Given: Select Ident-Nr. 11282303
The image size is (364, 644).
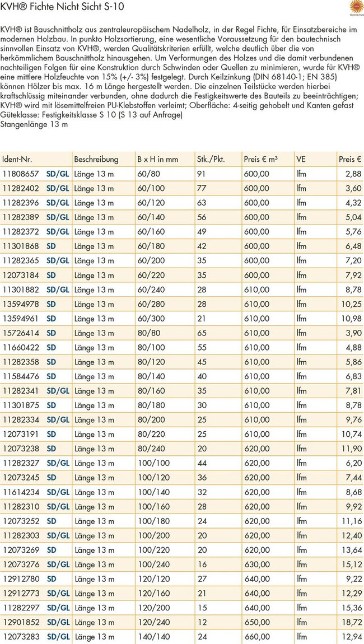Looking at the screenshot, I should [x=21, y=535].
